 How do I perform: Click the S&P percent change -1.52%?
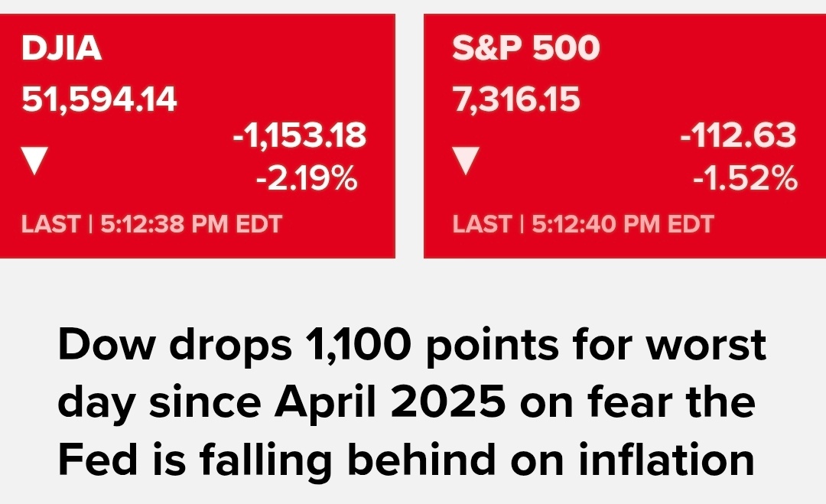click(745, 178)
